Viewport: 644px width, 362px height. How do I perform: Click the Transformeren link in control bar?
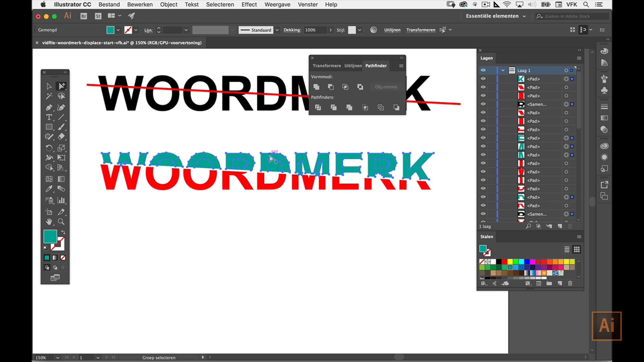click(420, 30)
